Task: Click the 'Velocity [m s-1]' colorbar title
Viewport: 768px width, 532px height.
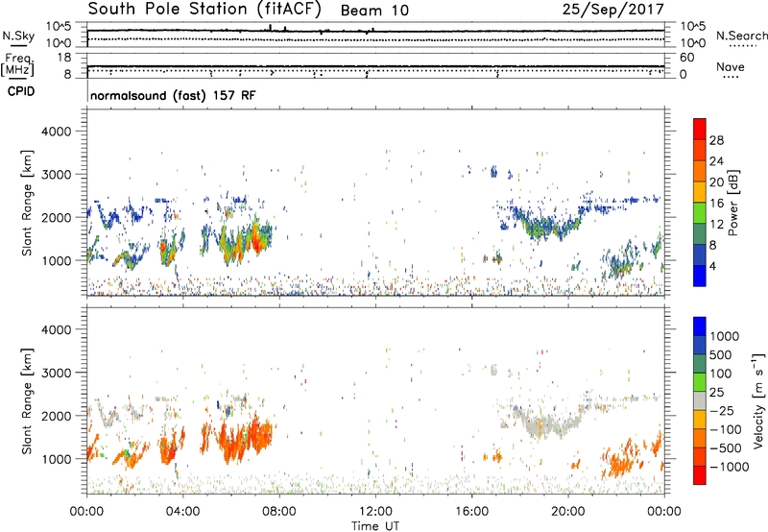Action: pos(757,400)
